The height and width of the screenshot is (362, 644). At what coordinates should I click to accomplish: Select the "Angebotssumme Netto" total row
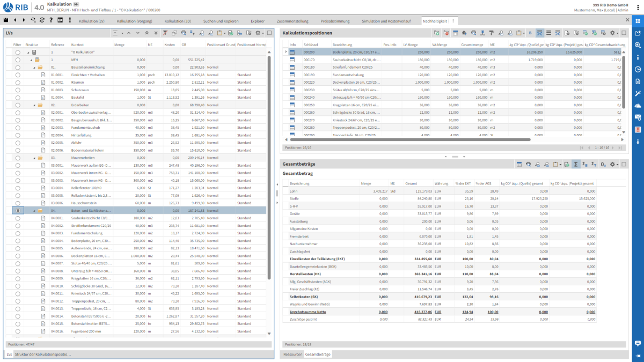point(439,311)
